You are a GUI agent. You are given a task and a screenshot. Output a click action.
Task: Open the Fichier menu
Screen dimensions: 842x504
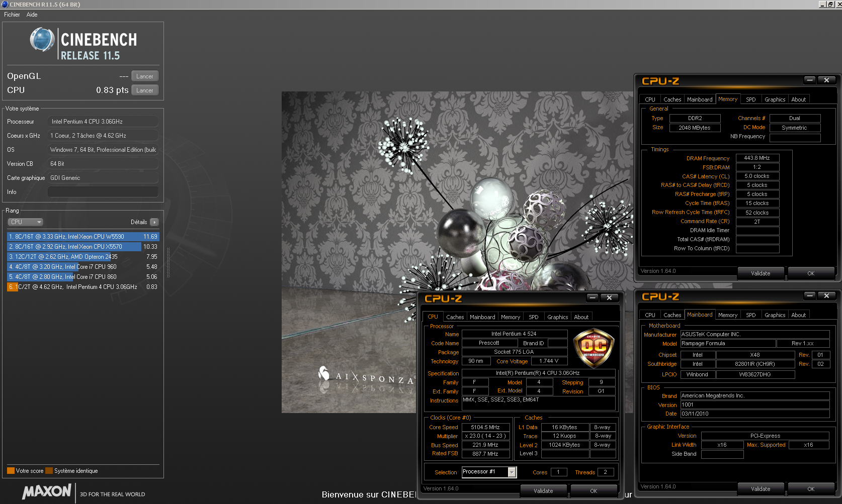[12, 15]
